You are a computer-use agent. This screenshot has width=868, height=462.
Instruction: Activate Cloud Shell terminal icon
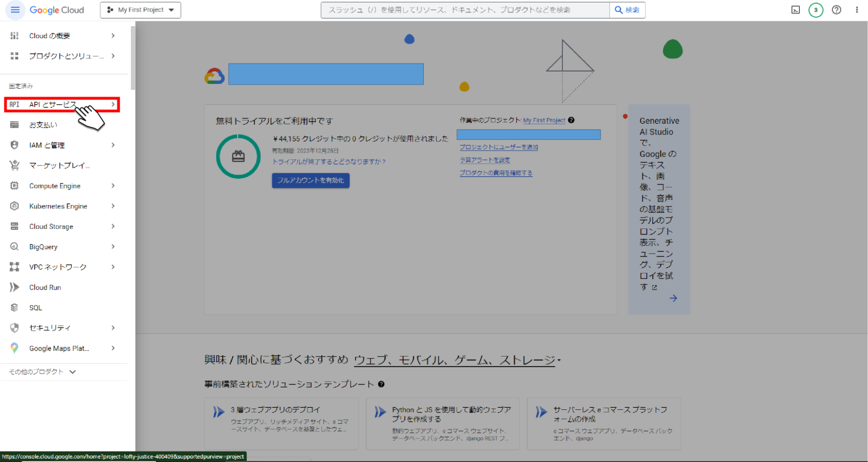[795, 10]
